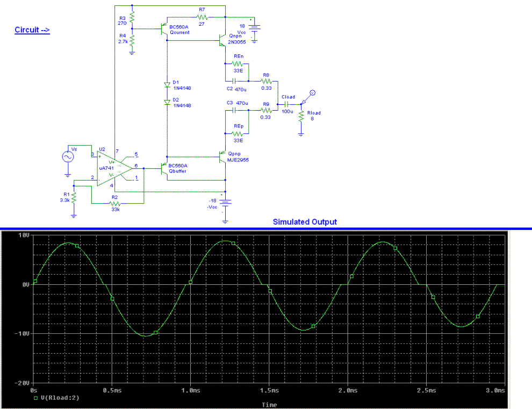Open the 'Circuit -->' link
The image size is (532, 409).
pyautogui.click(x=32, y=30)
